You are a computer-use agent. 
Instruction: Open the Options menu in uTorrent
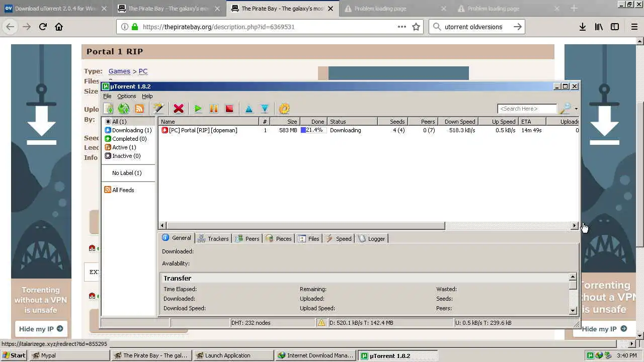[126, 96]
